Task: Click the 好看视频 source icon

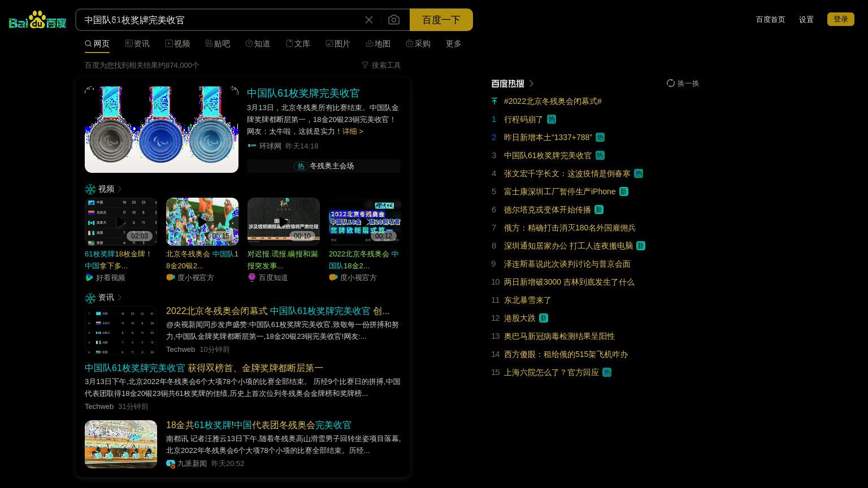Action: point(89,277)
